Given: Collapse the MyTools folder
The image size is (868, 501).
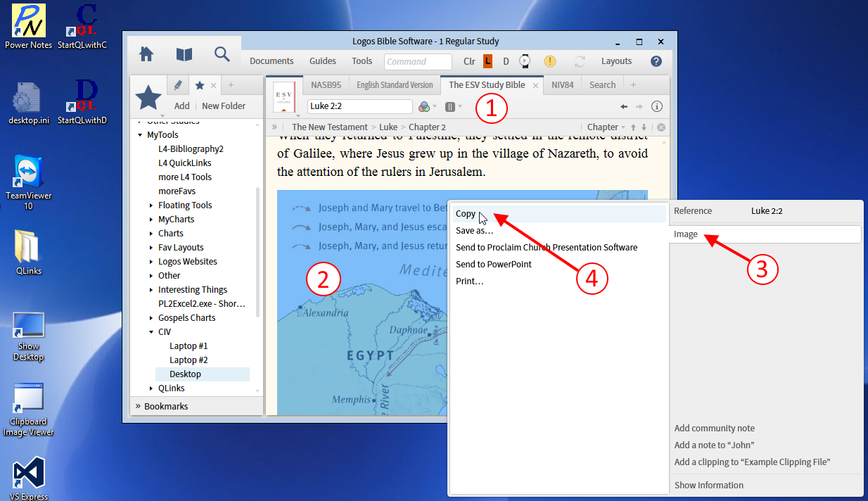Looking at the screenshot, I should (x=140, y=135).
